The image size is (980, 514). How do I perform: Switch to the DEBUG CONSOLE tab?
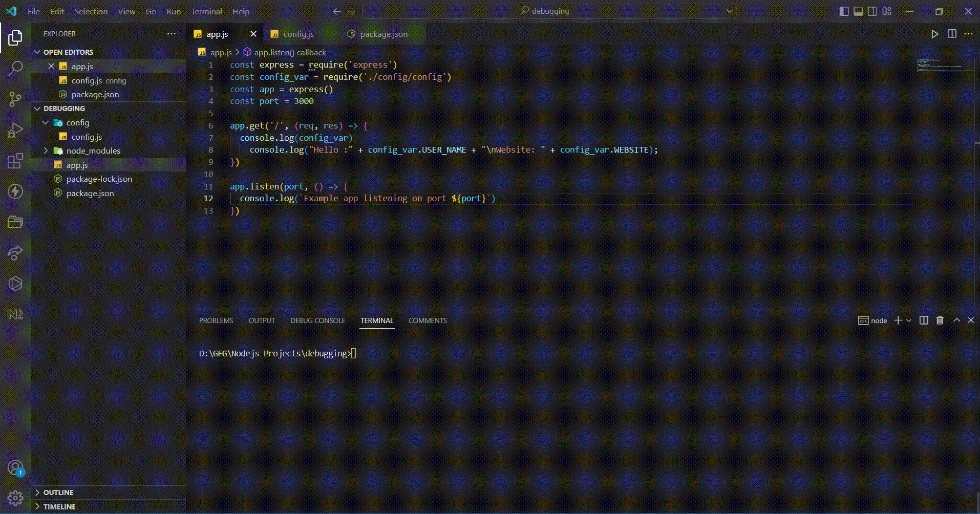(317, 320)
